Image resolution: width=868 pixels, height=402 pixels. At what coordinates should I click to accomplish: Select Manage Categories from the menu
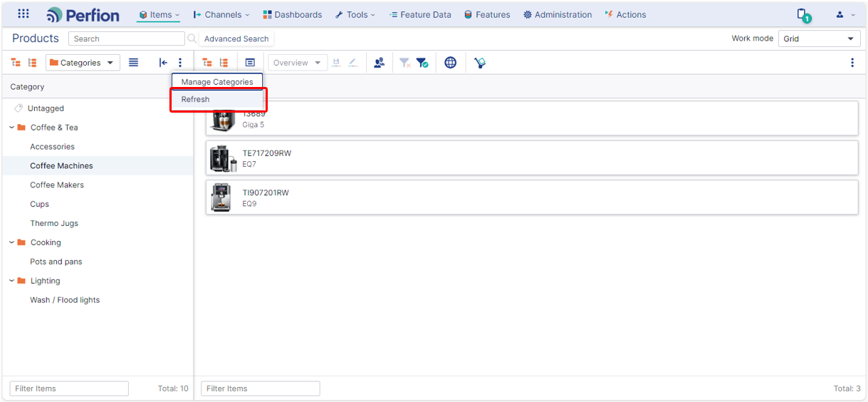(217, 82)
